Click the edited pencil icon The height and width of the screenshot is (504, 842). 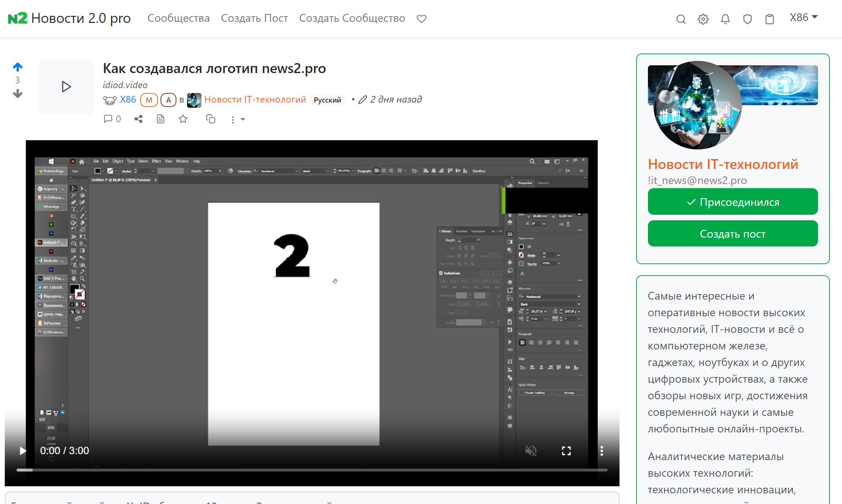(x=363, y=100)
